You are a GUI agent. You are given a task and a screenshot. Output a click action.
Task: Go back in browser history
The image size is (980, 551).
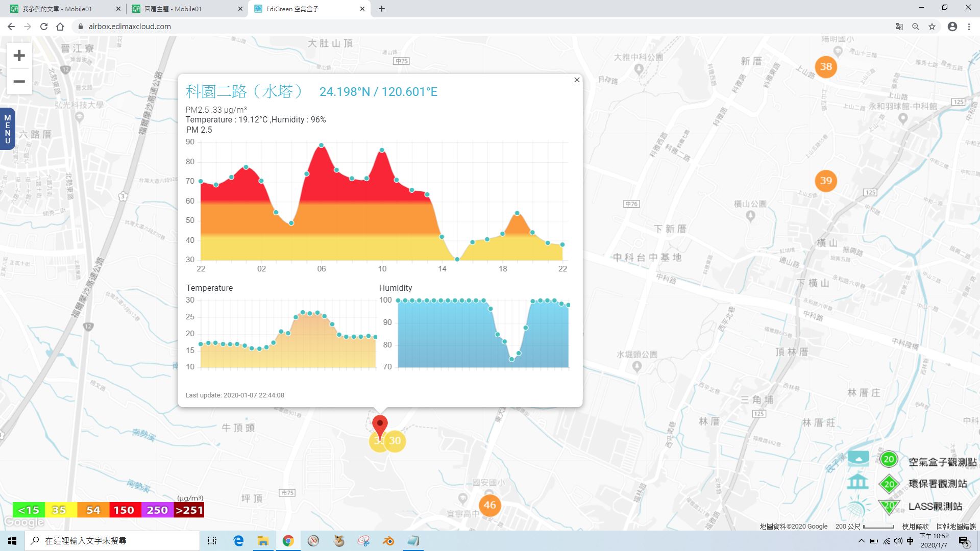[11, 27]
